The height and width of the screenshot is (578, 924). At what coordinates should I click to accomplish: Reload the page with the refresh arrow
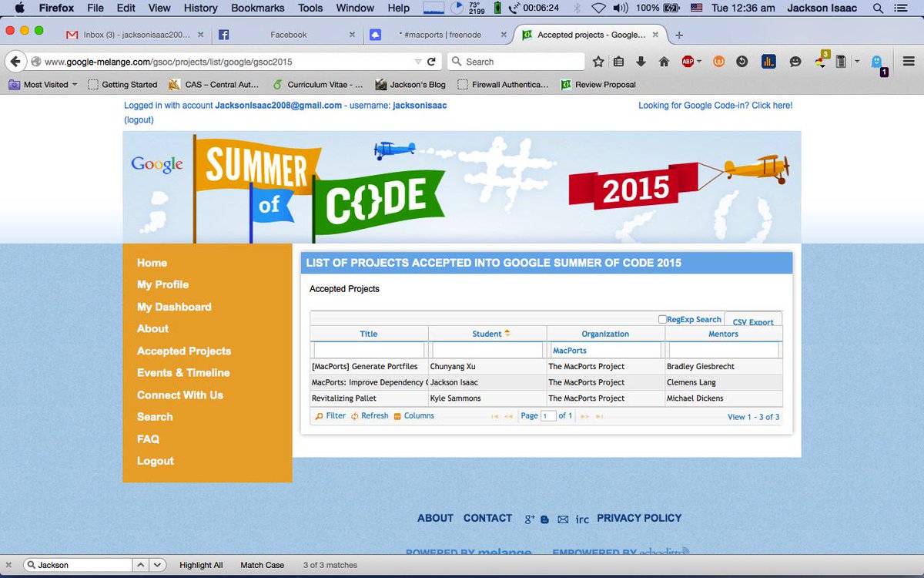point(431,62)
